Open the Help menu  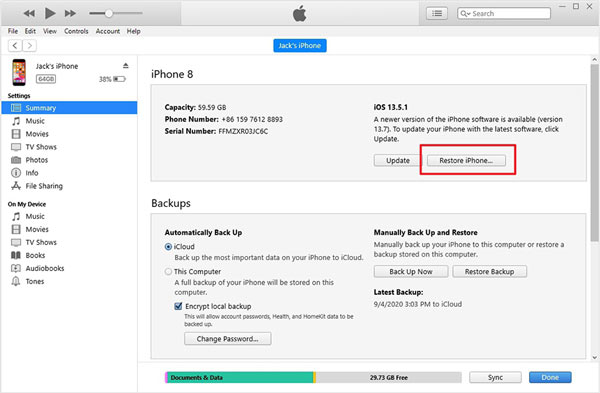click(134, 31)
